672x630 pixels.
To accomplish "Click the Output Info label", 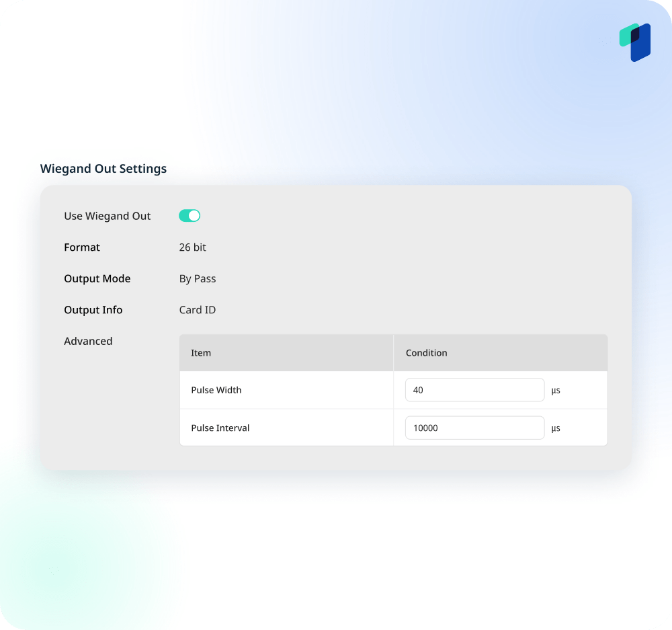I will coord(93,310).
